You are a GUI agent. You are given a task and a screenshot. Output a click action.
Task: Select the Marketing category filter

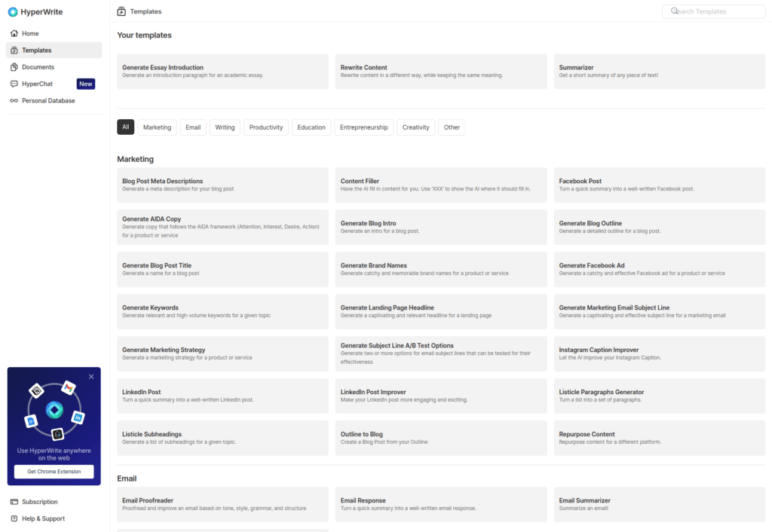(157, 127)
